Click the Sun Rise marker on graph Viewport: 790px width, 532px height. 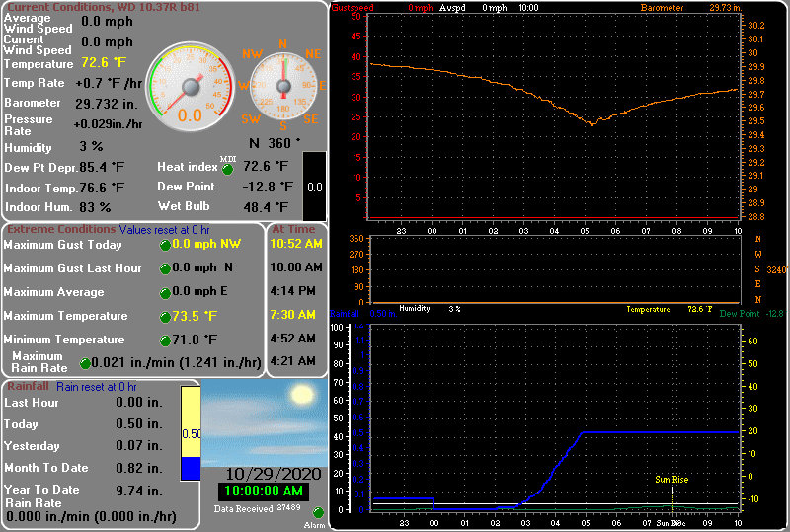671,480
